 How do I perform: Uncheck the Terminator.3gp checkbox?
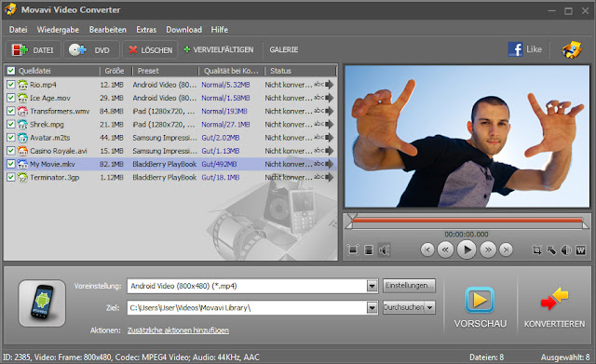pos(10,177)
